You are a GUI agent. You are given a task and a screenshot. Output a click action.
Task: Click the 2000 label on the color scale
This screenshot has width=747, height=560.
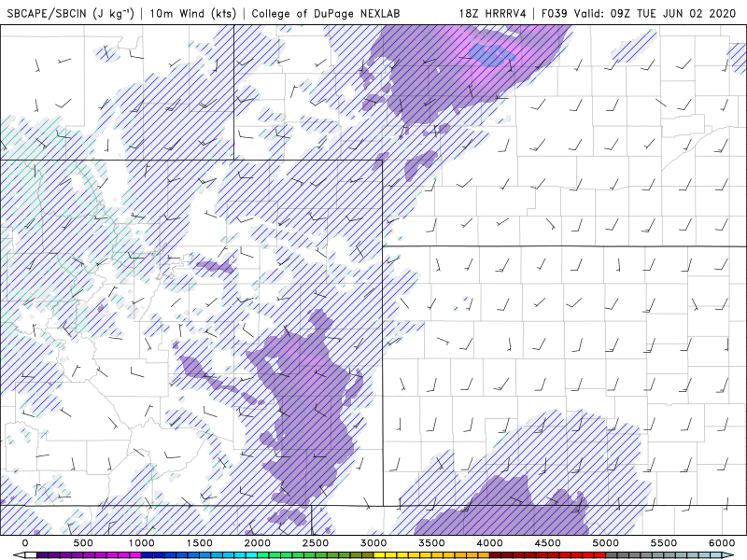pyautogui.click(x=258, y=543)
